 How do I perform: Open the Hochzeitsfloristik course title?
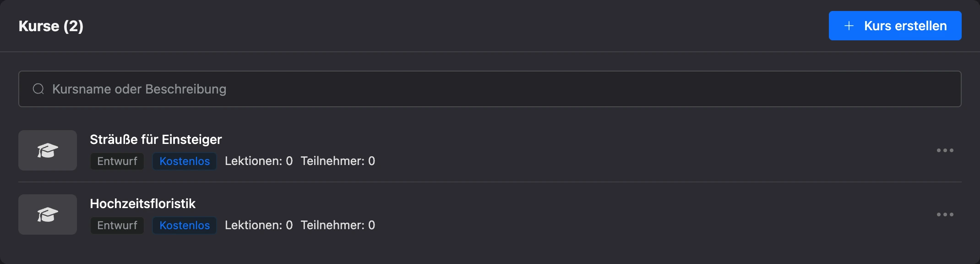[x=143, y=203]
